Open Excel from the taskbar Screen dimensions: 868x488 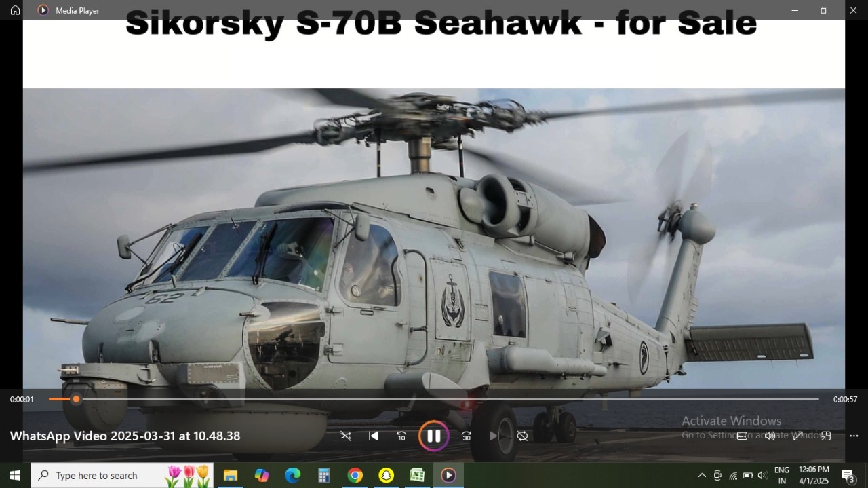pos(418,476)
